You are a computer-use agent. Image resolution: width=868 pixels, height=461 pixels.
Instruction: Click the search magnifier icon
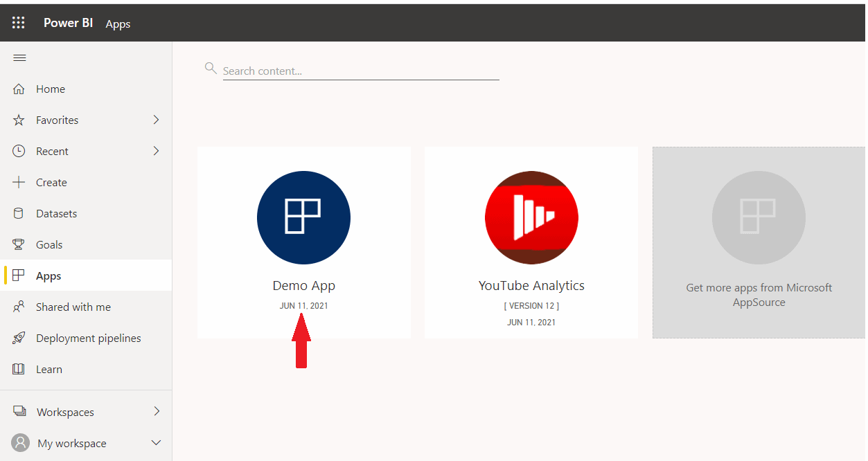coord(211,68)
